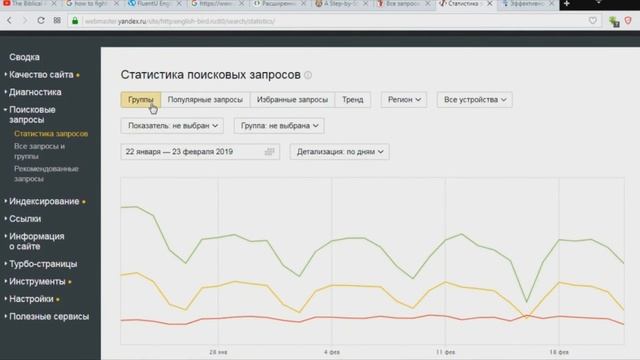Select the 'Избранные запросы' tab
Screen dimensions: 640x360
click(x=292, y=100)
